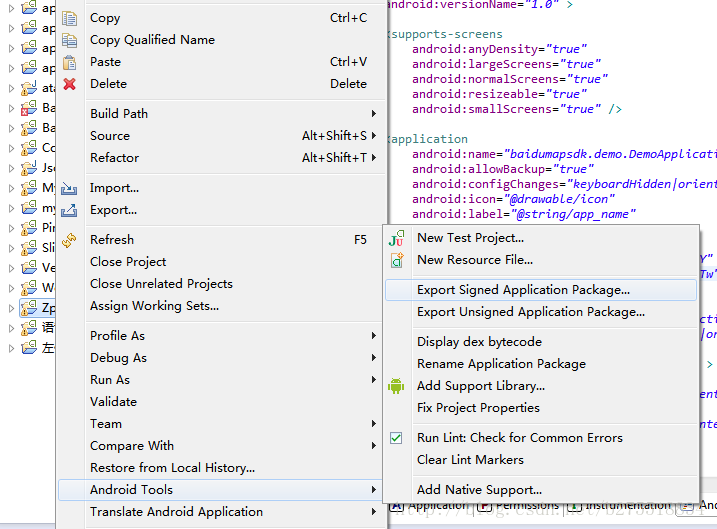Click the Sli project folder icon
Viewport: 717px width, 529px height.
click(x=29, y=247)
